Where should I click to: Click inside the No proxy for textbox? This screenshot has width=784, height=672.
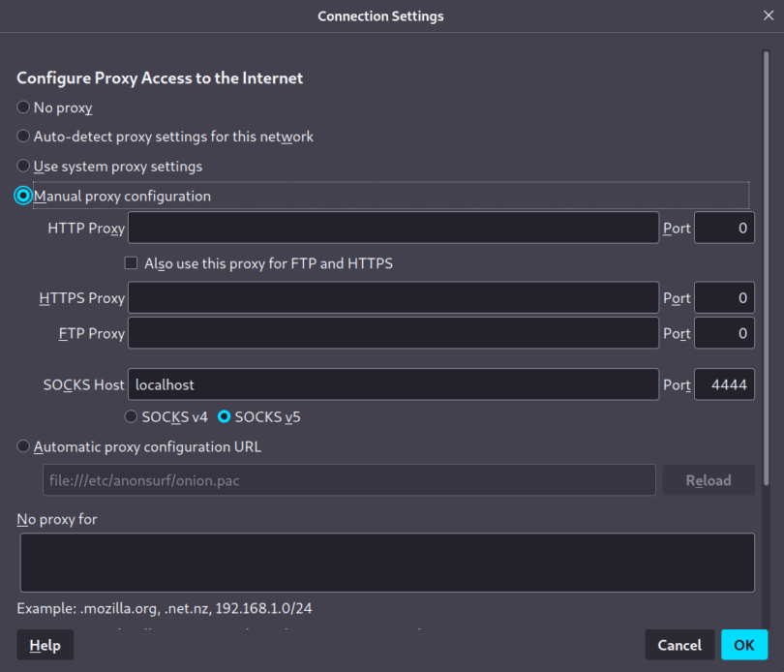(387, 562)
